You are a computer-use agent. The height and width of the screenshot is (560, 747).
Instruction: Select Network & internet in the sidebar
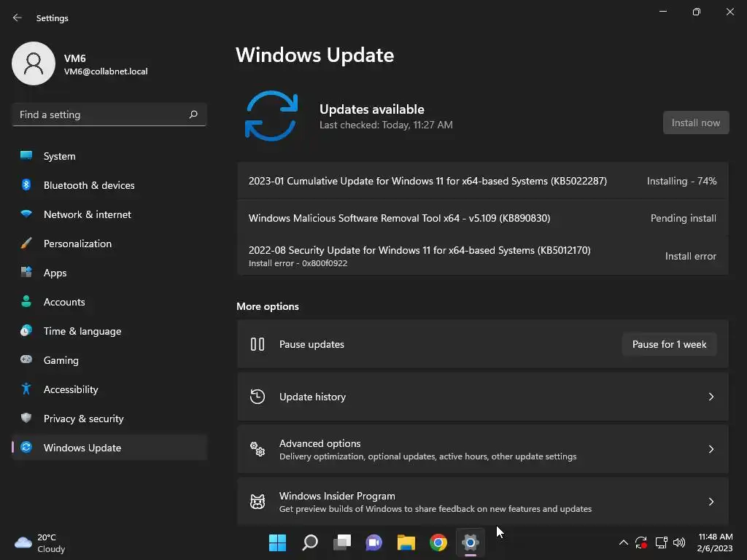coord(109,214)
